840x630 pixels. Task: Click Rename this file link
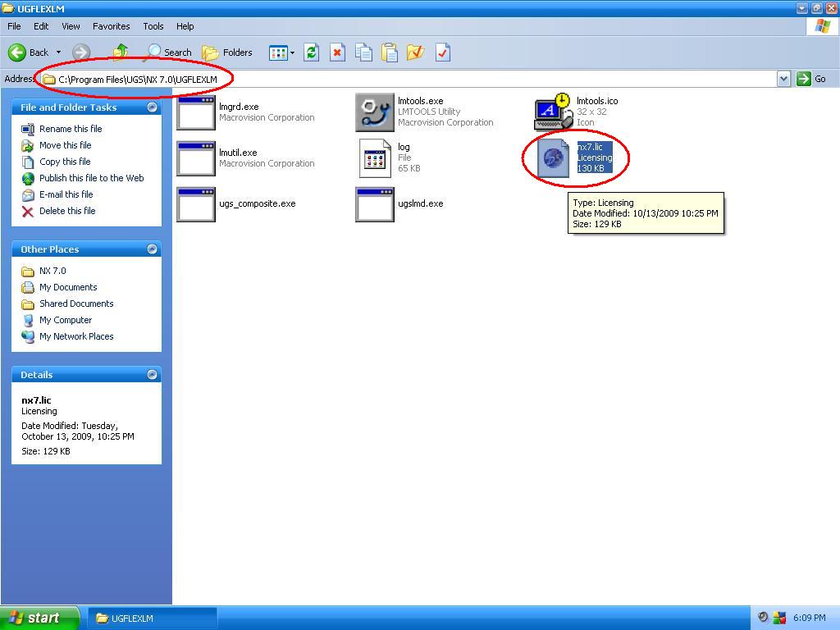tap(71, 129)
